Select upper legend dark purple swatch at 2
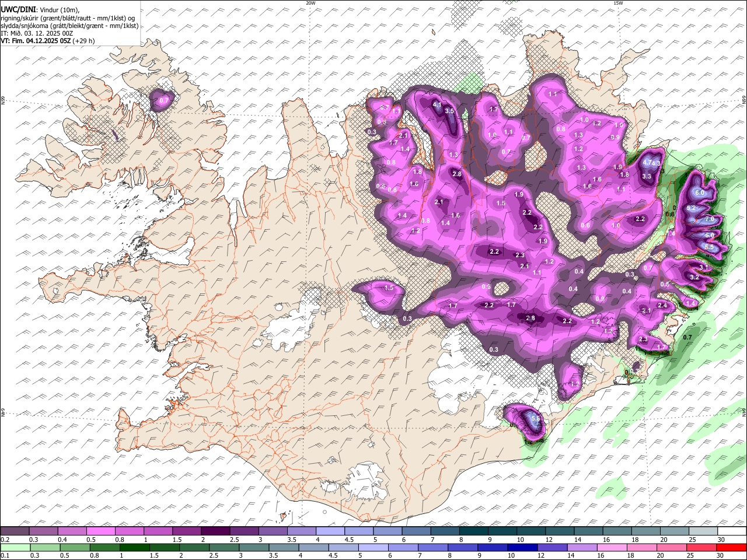The height and width of the screenshot is (560, 747). pyautogui.click(x=215, y=531)
